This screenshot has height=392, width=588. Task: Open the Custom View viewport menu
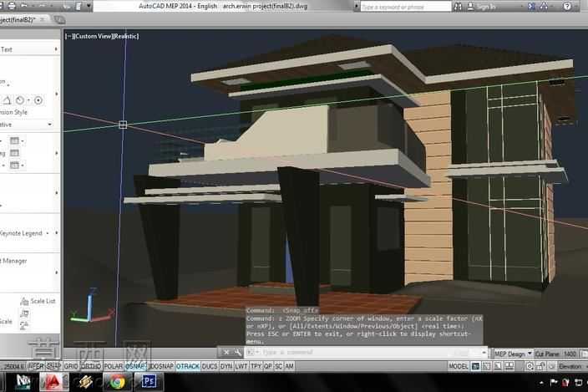[x=93, y=37]
